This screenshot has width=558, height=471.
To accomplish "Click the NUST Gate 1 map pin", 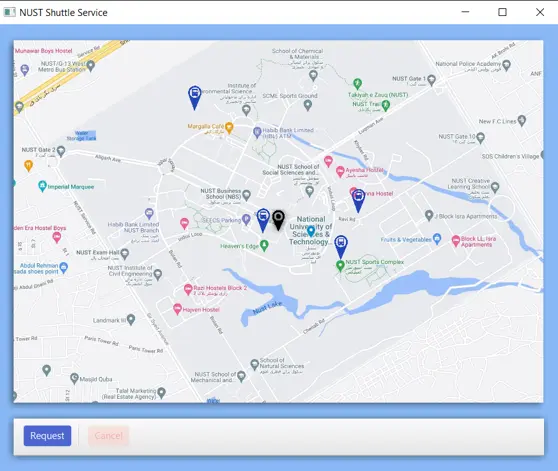I will point(431,80).
